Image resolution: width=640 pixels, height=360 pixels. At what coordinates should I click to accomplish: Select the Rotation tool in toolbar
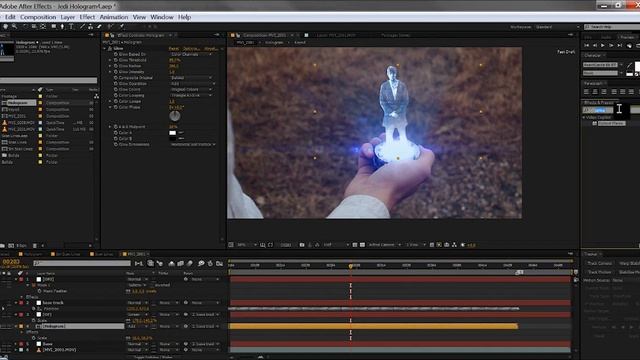[x=25, y=27]
